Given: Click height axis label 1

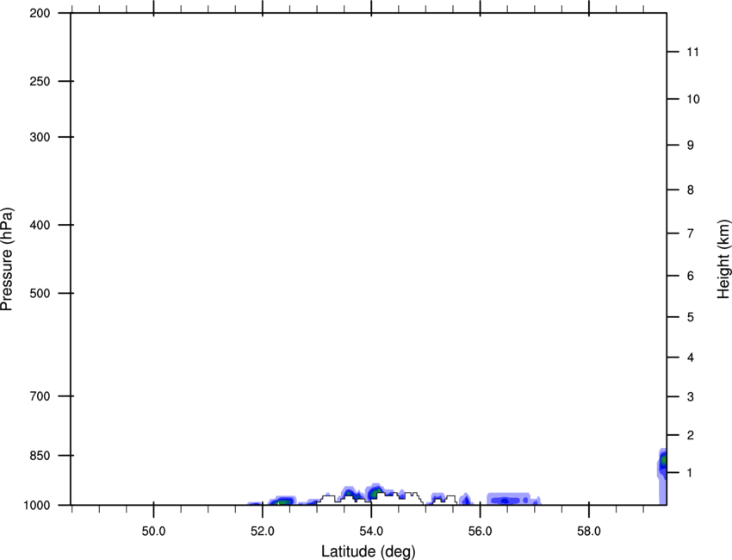Looking at the screenshot, I should click(x=690, y=473).
